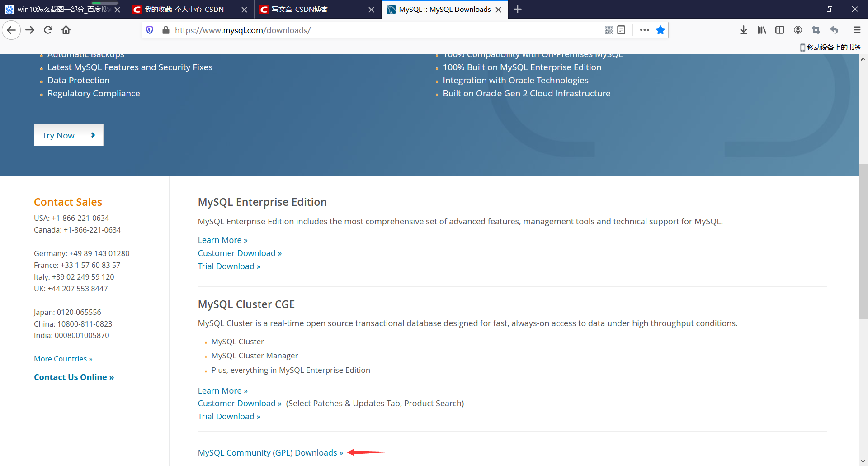The image size is (868, 466).
Task: Open More Countries link
Action: 63,359
